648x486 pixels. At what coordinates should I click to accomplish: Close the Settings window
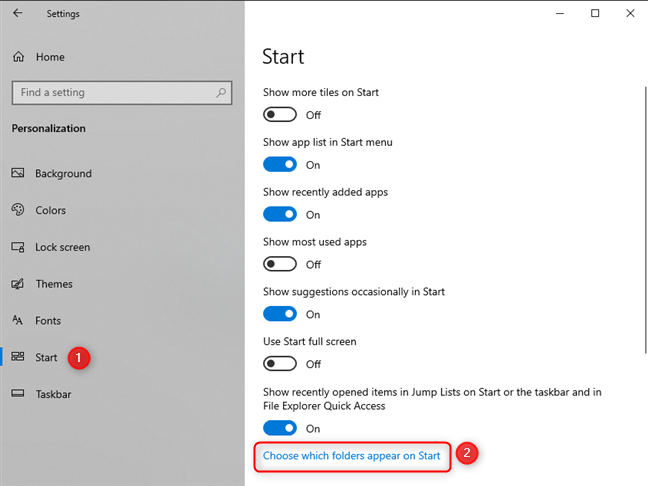click(x=630, y=13)
